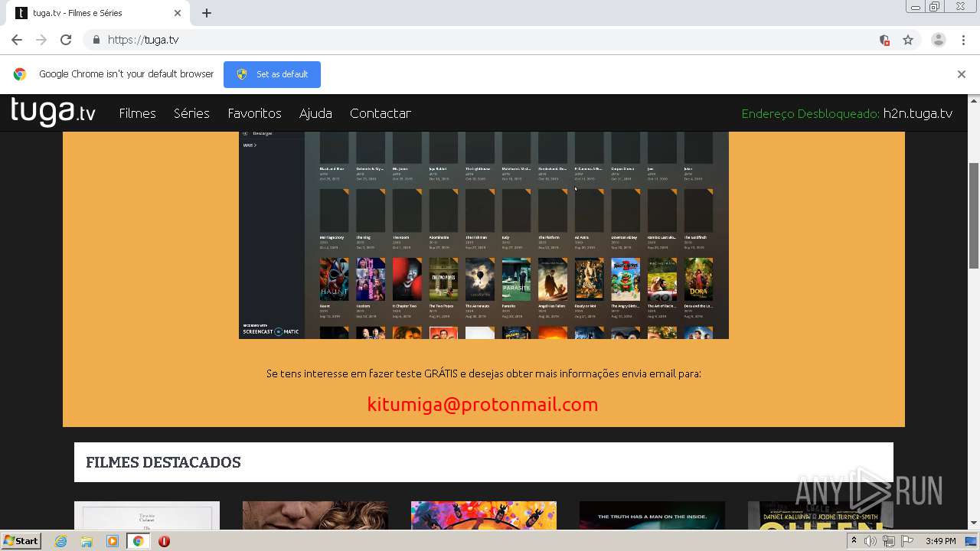Click the h2n.tuga.tv unblocked address link
Viewport: 980px width, 551px height.
(917, 113)
